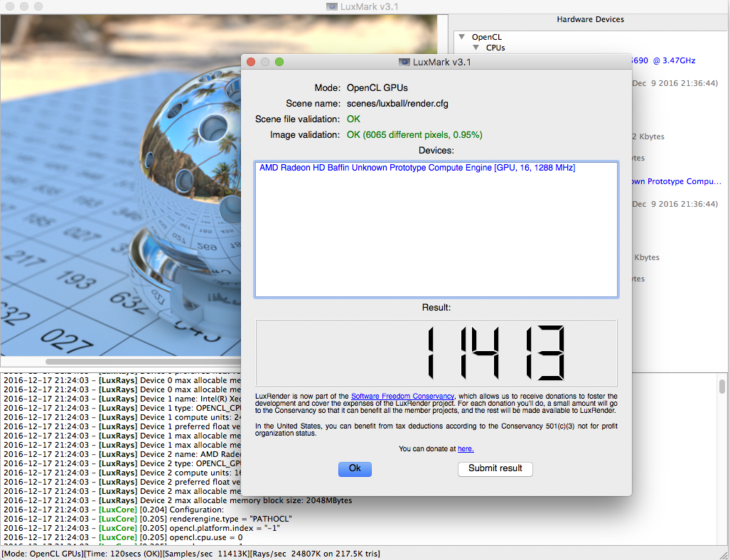Click the Hardware Devices panel header
This screenshot has width=730, height=560.
pyautogui.click(x=591, y=20)
